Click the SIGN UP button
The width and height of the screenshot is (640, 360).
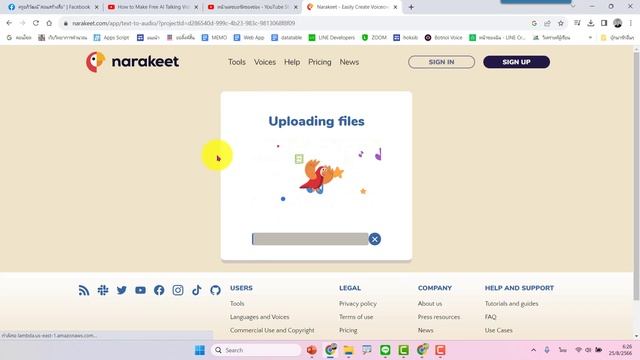516,62
